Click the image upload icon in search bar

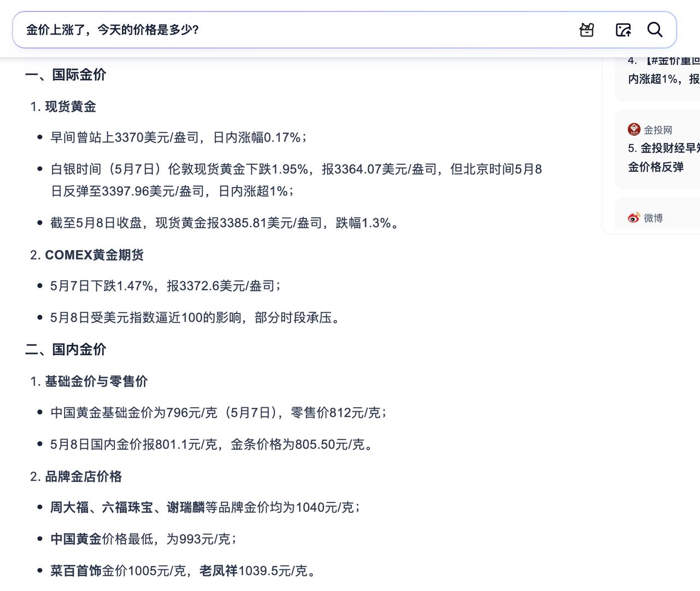click(x=623, y=30)
